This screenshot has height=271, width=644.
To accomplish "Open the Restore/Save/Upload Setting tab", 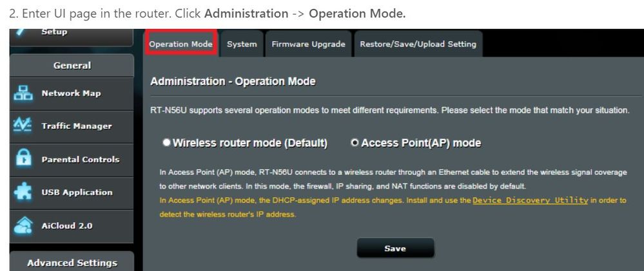I will coord(418,44).
